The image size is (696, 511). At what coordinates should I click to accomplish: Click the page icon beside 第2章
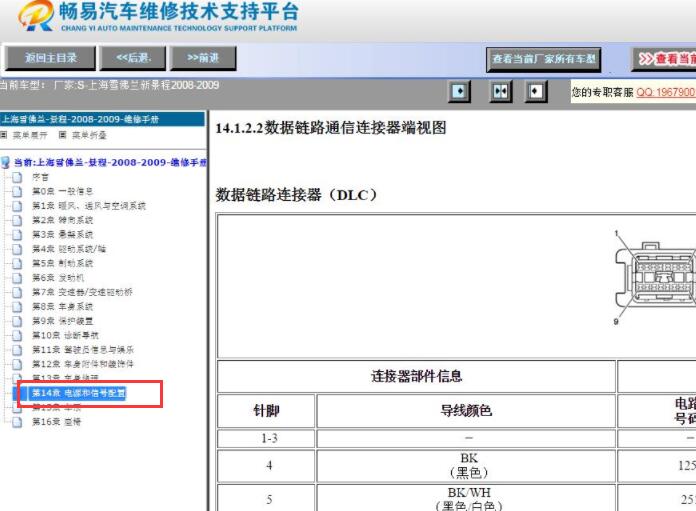(x=17, y=220)
